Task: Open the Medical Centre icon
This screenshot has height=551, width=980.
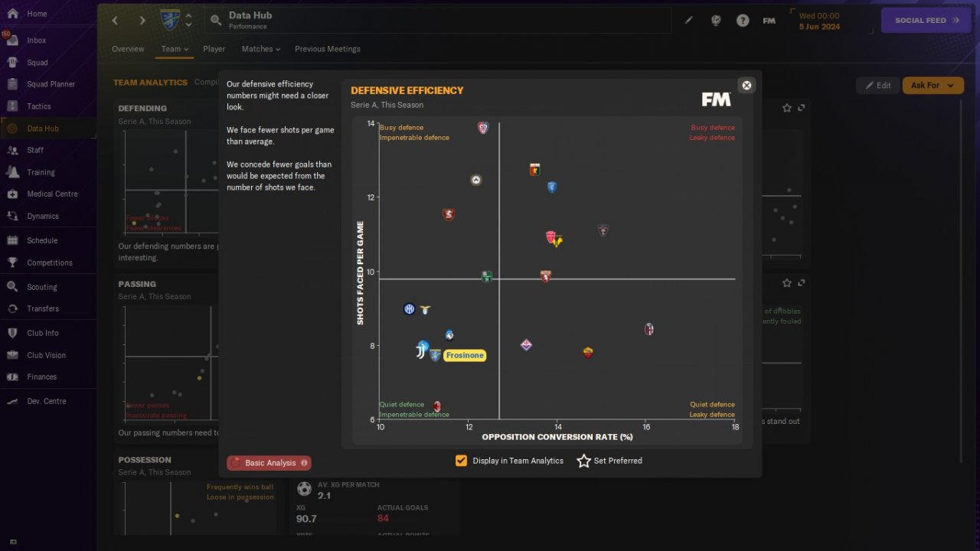Action: pyautogui.click(x=12, y=194)
